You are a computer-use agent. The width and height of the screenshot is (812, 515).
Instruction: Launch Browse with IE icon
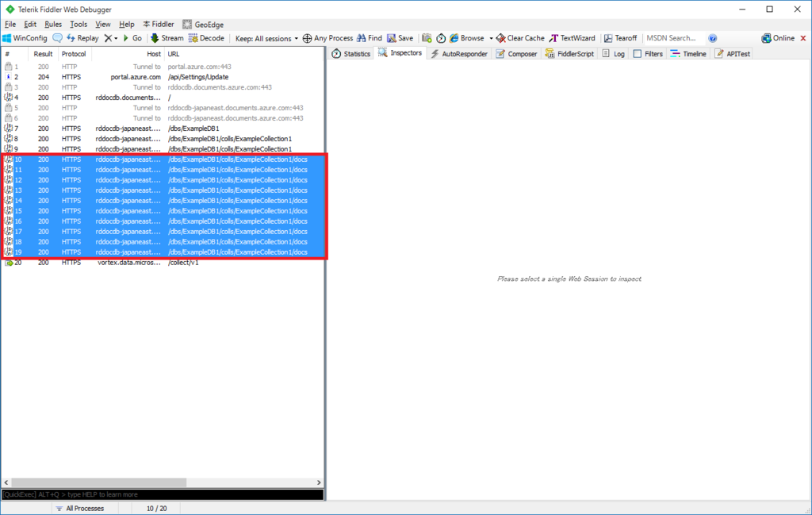click(x=466, y=38)
